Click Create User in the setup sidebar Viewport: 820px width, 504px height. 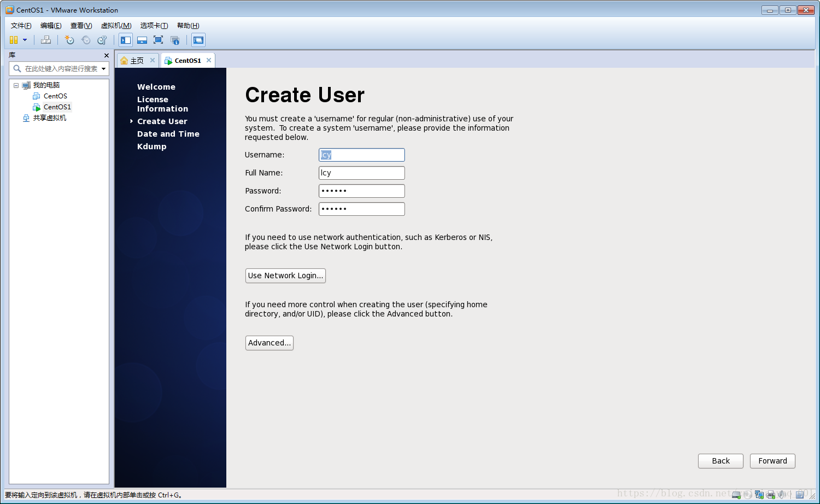[x=162, y=121]
